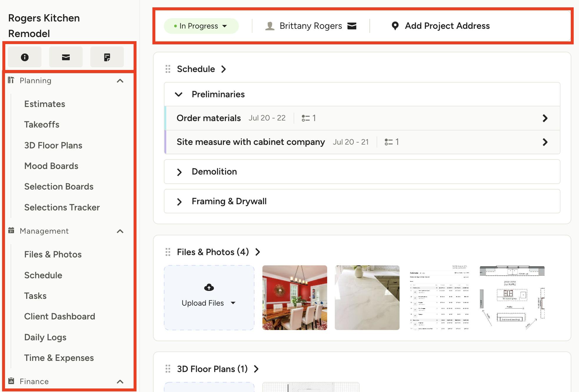
Task: Open the project notes icon button
Action: coord(107,57)
